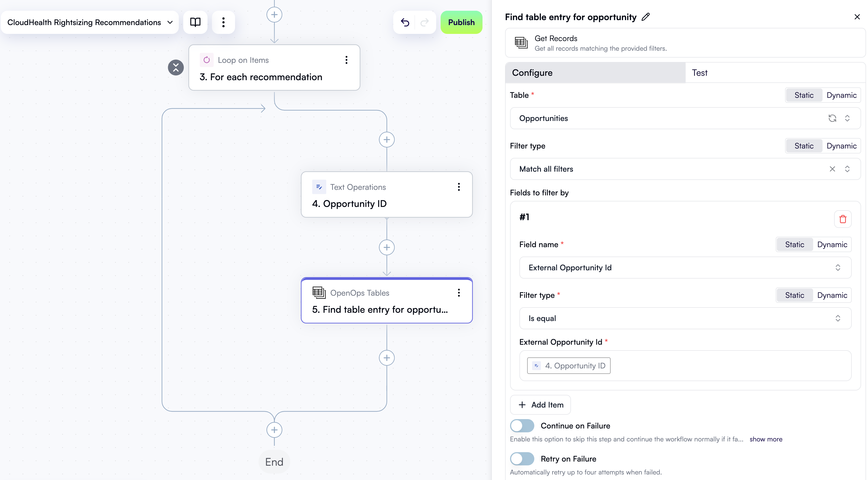The image size is (868, 480).
Task: Click the undo arrow icon
Action: pos(405,22)
